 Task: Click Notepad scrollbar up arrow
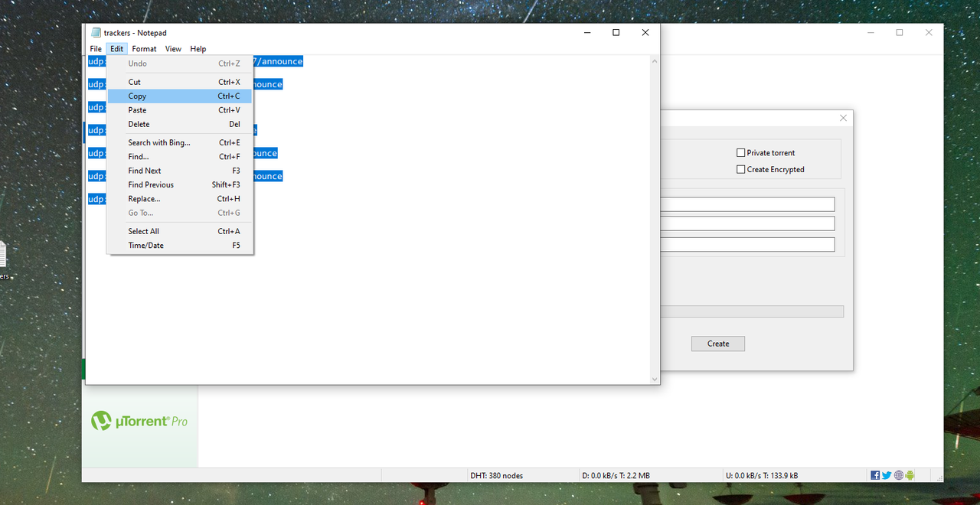(654, 61)
